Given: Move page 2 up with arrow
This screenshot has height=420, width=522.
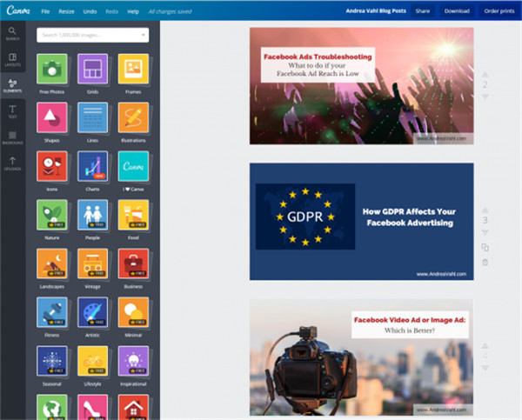Looking at the screenshot, I should pos(485,75).
